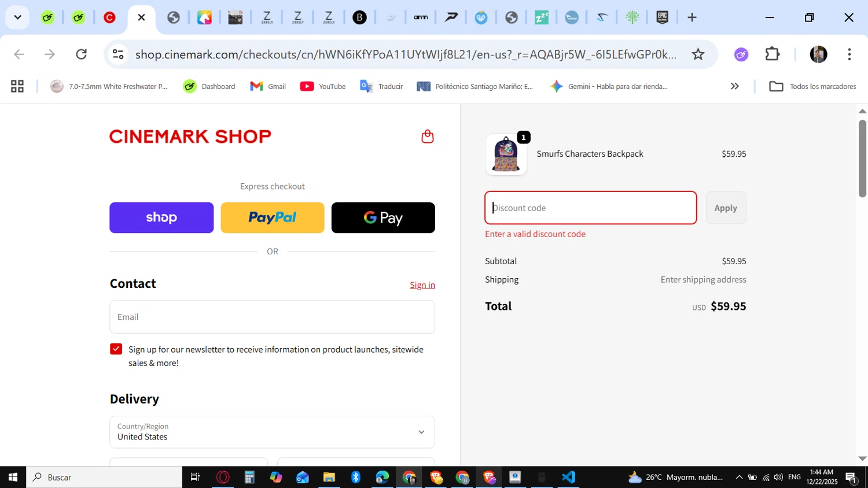Open the apps grid in bookmarks bar
This screenshot has width=868, height=488.
(x=17, y=86)
